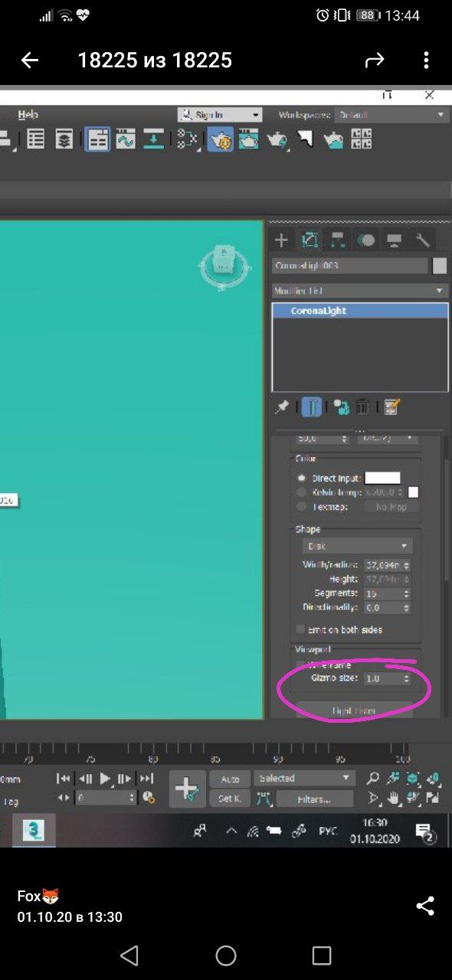This screenshot has height=980, width=452.
Task: Share the image using bottom share icon
Action: pyautogui.click(x=425, y=906)
